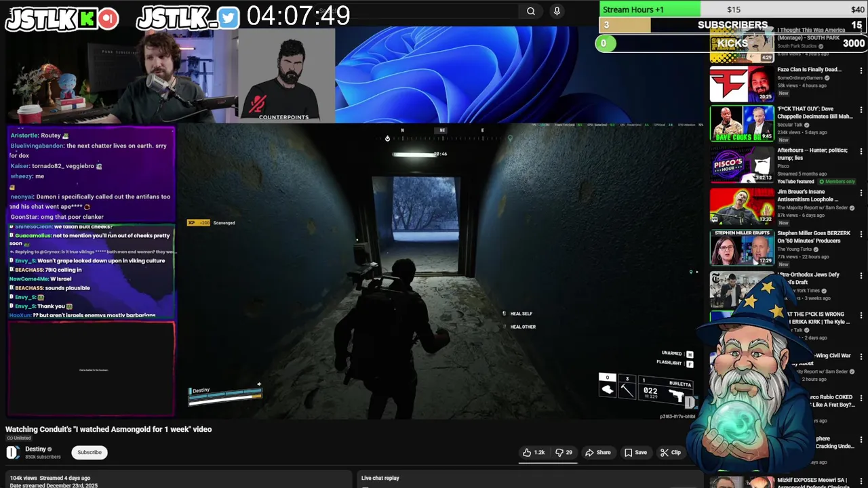Click the Live chat replay header
This screenshot has width=868, height=488.
(x=380, y=478)
